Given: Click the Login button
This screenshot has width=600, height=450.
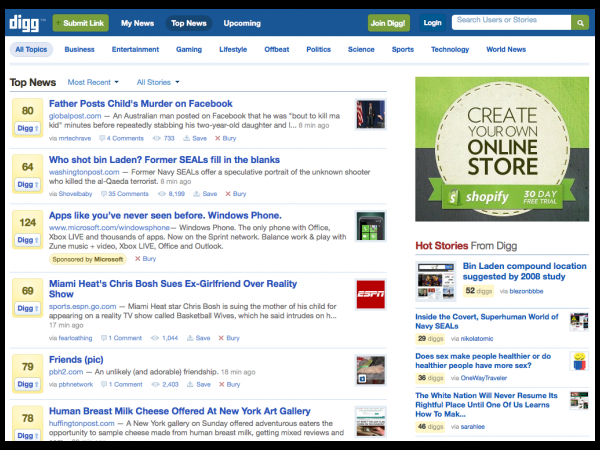Looking at the screenshot, I should pyautogui.click(x=432, y=23).
